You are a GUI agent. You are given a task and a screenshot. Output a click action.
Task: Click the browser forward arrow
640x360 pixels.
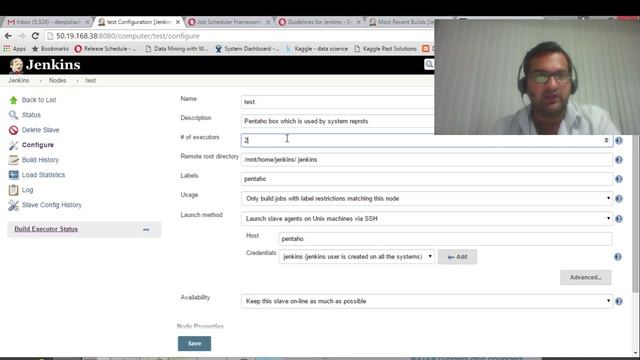click(22, 36)
